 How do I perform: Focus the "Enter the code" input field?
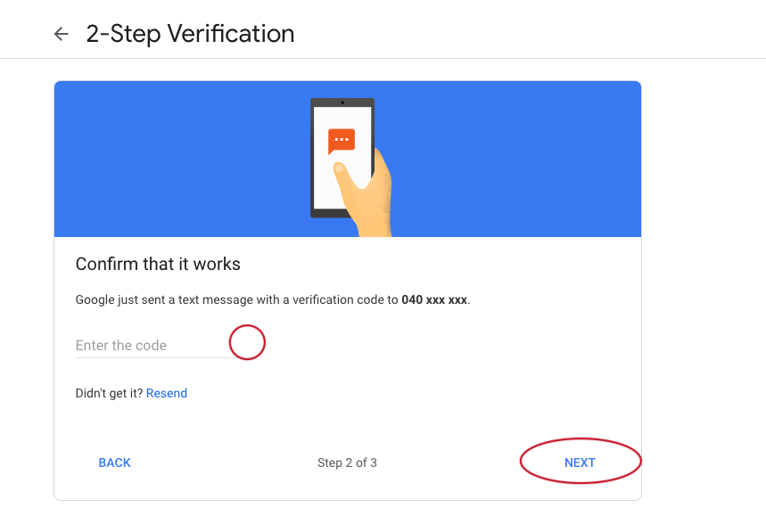click(x=154, y=346)
